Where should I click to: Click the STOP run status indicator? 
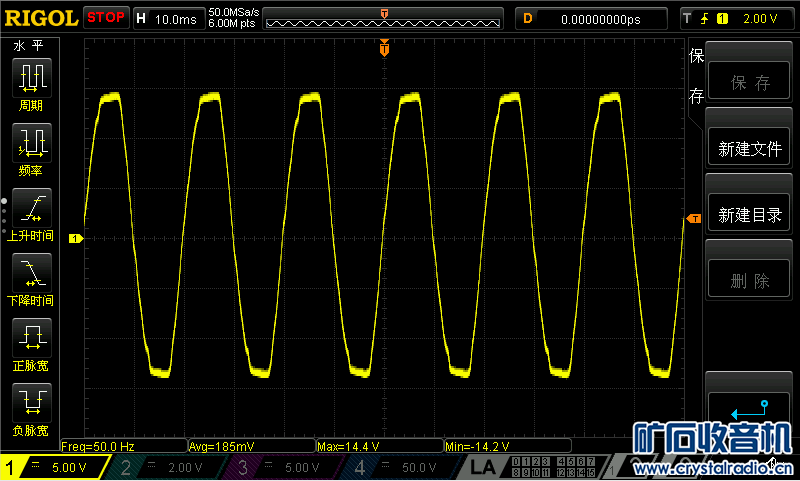(x=106, y=17)
